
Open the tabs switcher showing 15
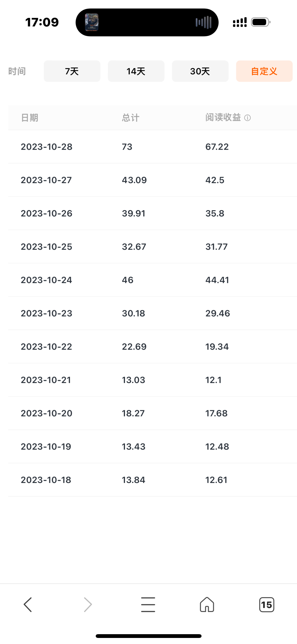tap(267, 604)
